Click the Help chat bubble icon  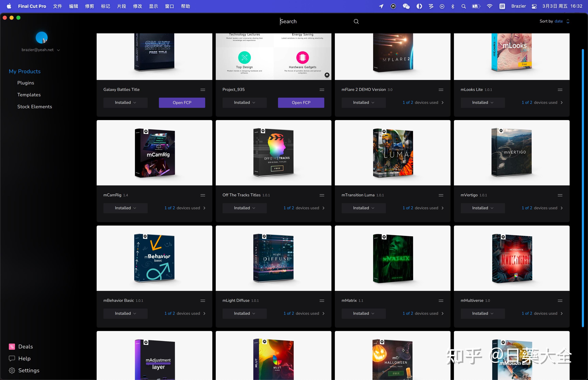12,358
